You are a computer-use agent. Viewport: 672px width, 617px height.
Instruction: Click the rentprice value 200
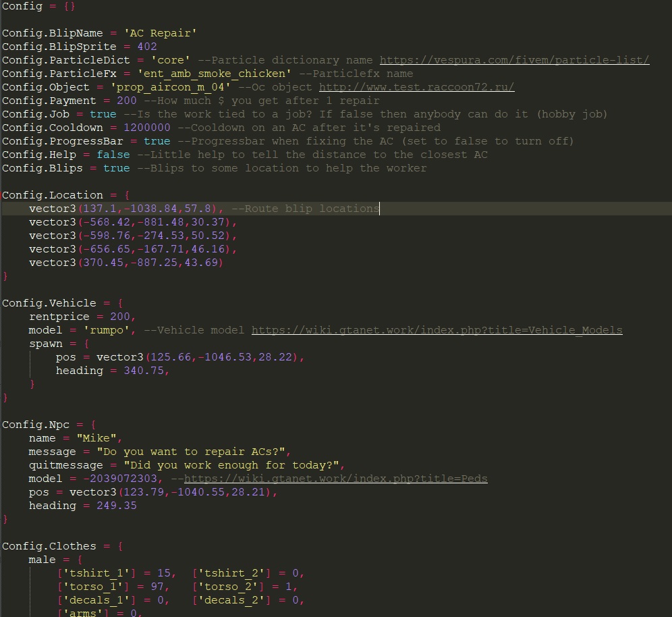(x=120, y=317)
